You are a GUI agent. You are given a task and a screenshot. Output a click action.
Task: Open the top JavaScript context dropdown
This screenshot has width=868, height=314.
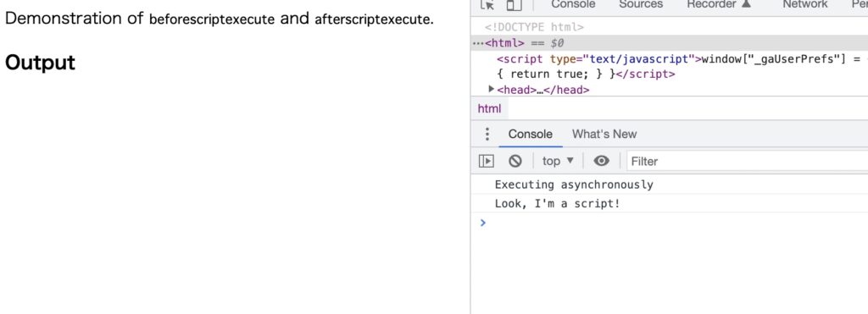click(x=558, y=161)
